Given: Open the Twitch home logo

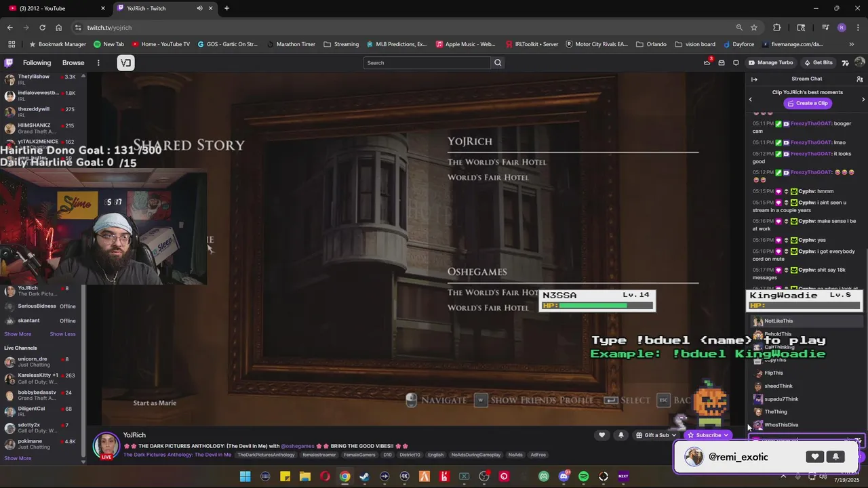Looking at the screenshot, I should click(x=8, y=62).
